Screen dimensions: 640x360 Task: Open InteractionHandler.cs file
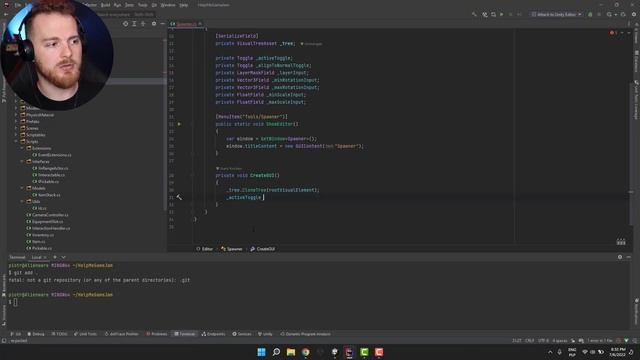[48, 228]
